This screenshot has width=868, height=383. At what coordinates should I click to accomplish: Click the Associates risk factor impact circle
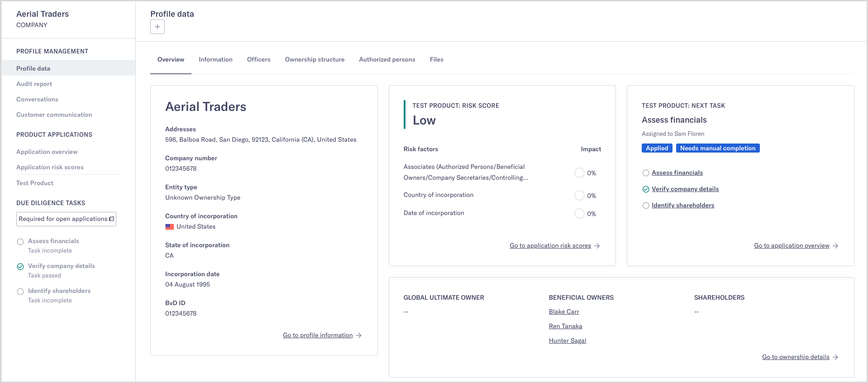(579, 173)
